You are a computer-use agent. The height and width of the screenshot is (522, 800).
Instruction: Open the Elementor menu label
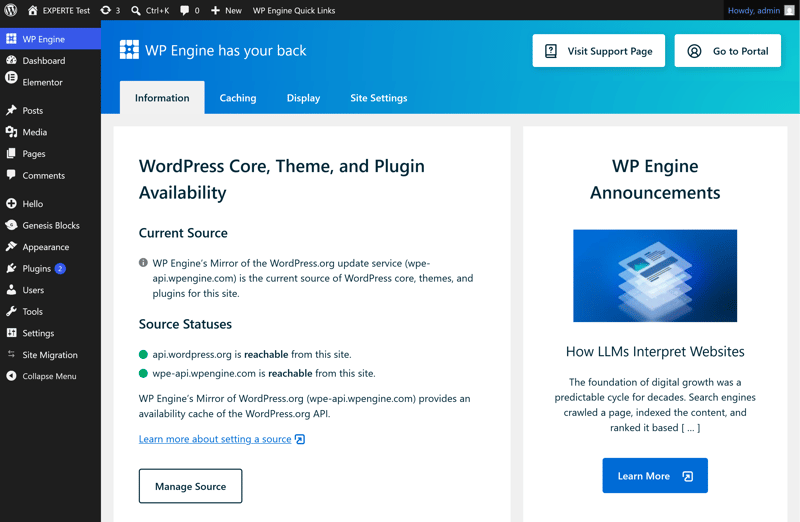[x=42, y=82]
